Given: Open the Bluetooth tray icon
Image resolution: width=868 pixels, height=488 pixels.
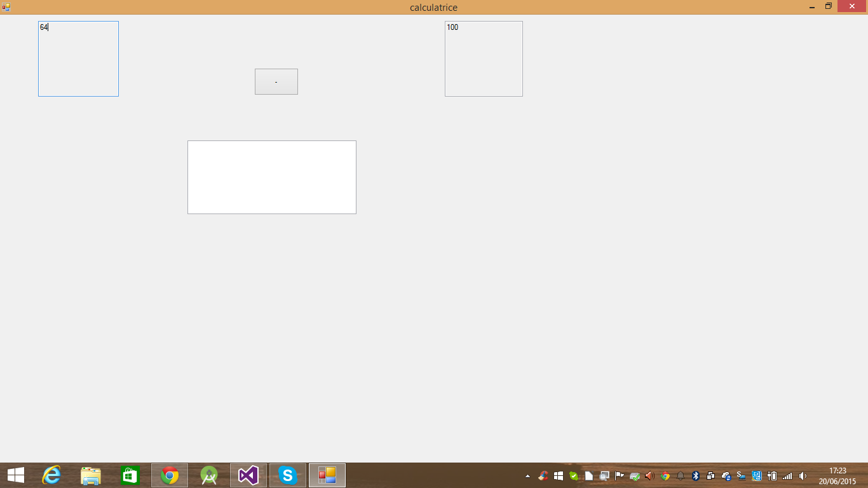Looking at the screenshot, I should click(696, 476).
